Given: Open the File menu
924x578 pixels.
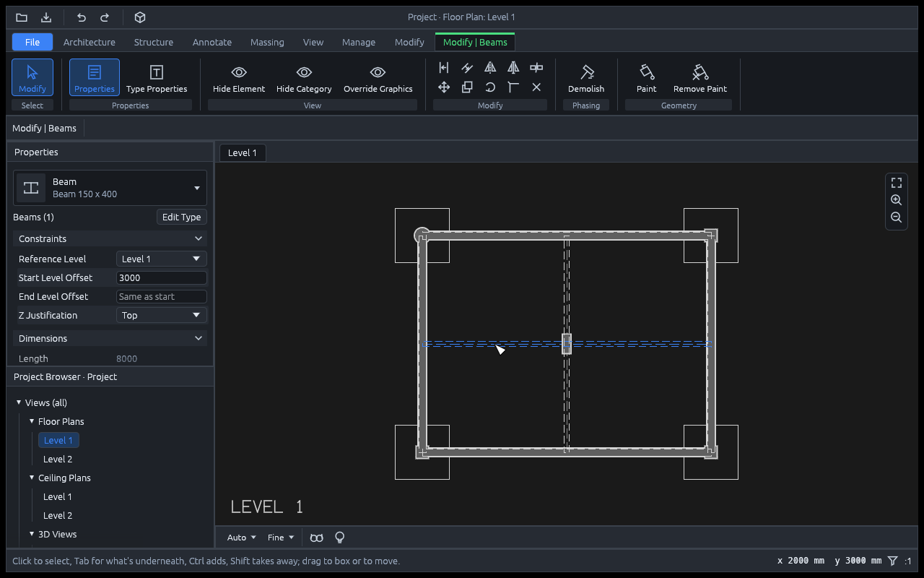Looking at the screenshot, I should pos(32,42).
